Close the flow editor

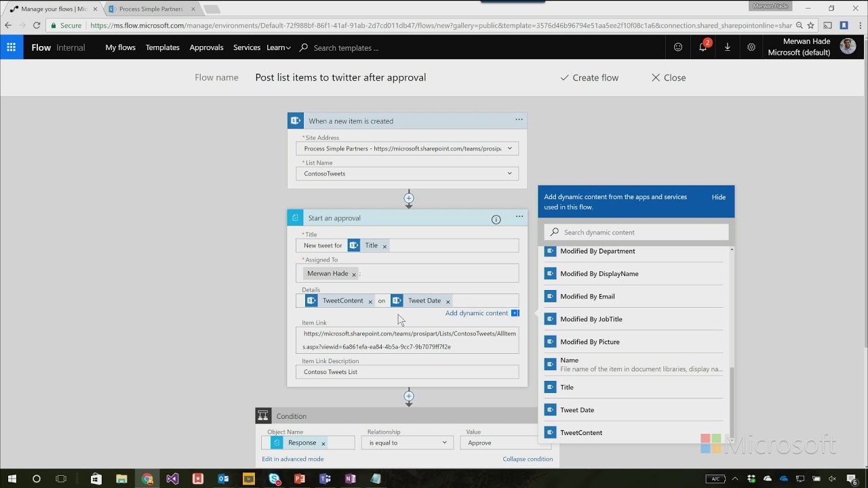(669, 78)
